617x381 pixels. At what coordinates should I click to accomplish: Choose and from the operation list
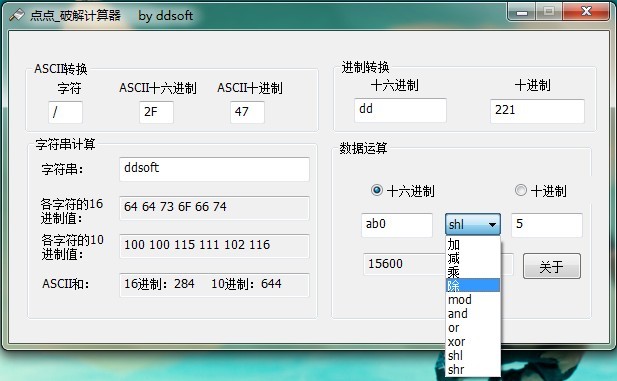473,314
